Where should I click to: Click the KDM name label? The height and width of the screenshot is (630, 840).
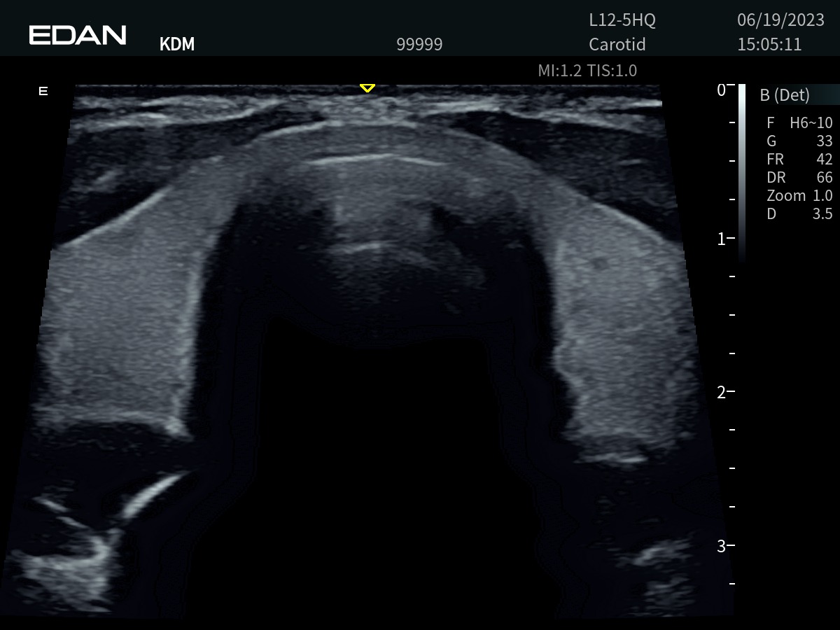point(177,45)
